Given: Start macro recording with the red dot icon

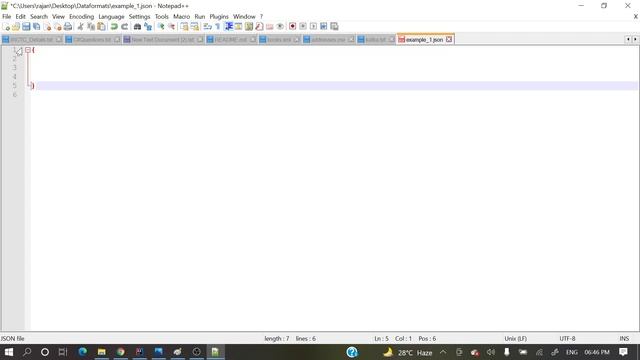Looking at the screenshot, I should [292, 27].
